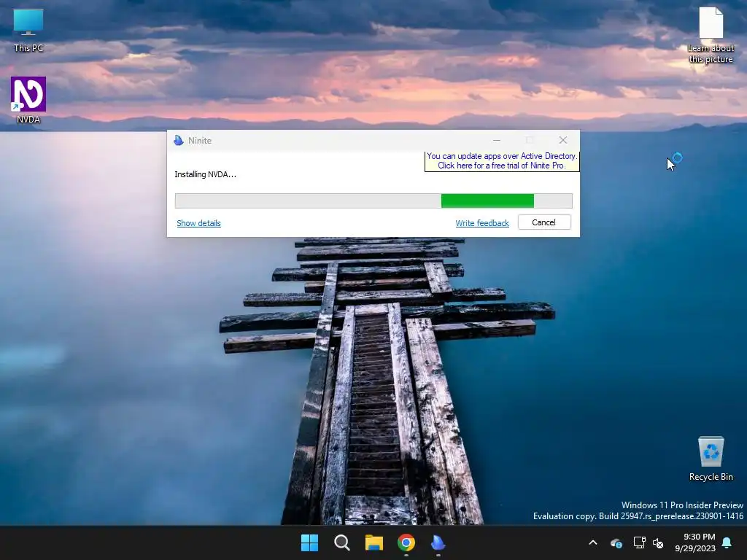Image resolution: width=747 pixels, height=560 pixels.
Task: Open the OneDrive cloud tray icon
Action: (616, 542)
